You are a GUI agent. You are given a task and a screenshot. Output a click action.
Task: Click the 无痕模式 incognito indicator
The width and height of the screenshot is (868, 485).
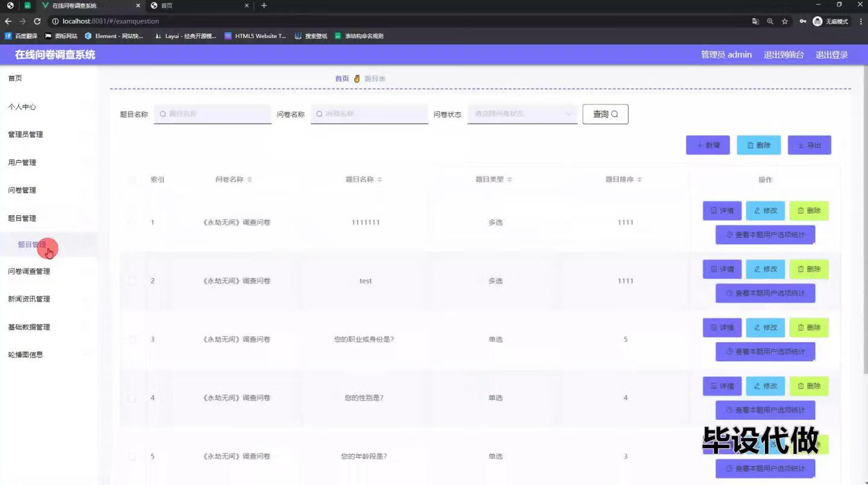(x=831, y=21)
